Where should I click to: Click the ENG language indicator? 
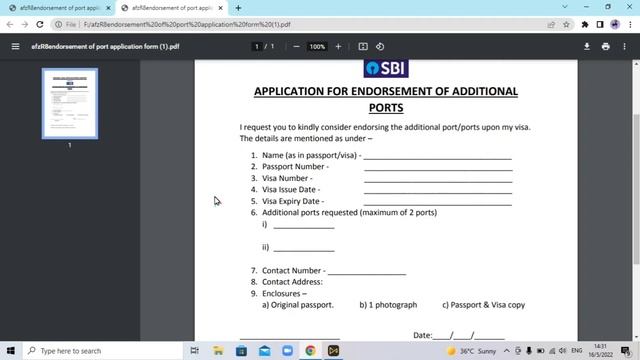click(x=576, y=351)
